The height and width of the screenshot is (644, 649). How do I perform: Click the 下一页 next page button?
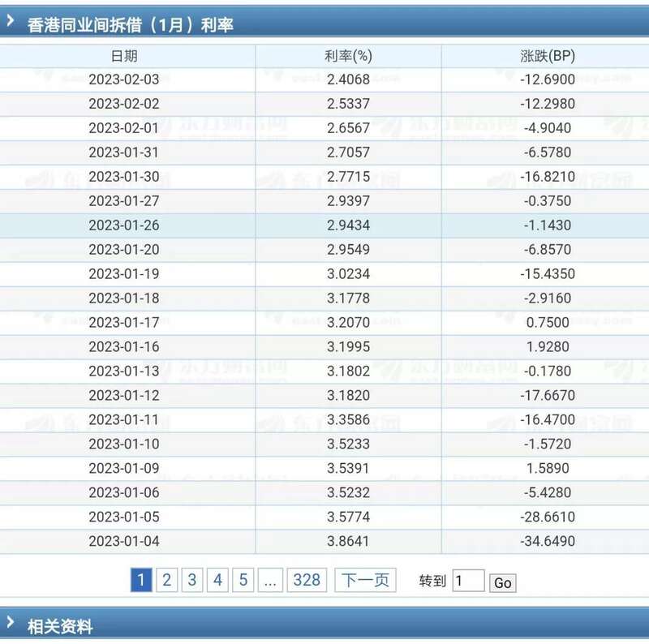pos(365,579)
